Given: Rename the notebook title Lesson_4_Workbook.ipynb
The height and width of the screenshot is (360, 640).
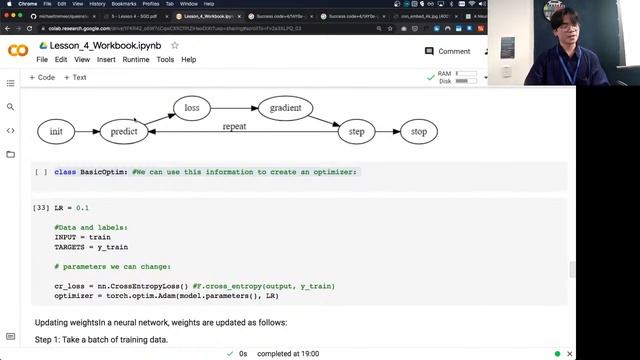Looking at the screenshot, I should tap(105, 45).
